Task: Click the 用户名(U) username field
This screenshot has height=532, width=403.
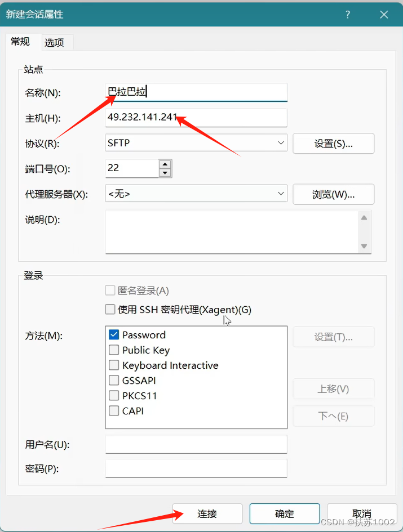Action: [196, 444]
